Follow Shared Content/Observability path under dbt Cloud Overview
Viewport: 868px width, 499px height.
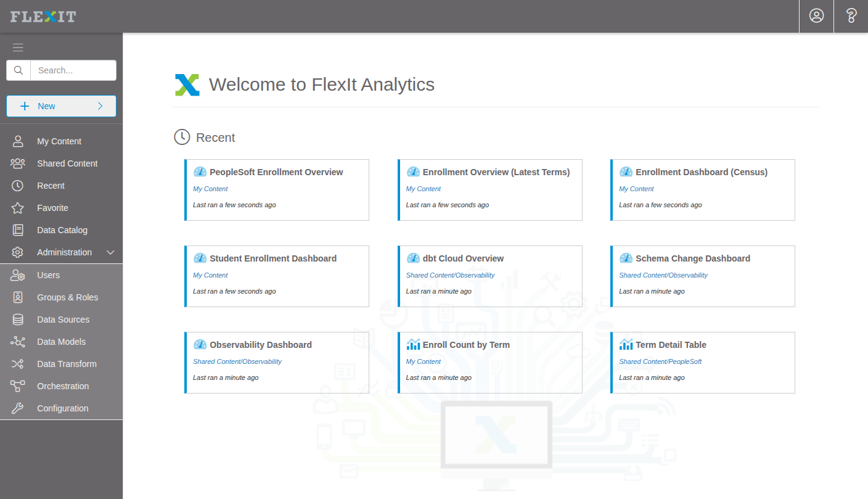coord(450,275)
